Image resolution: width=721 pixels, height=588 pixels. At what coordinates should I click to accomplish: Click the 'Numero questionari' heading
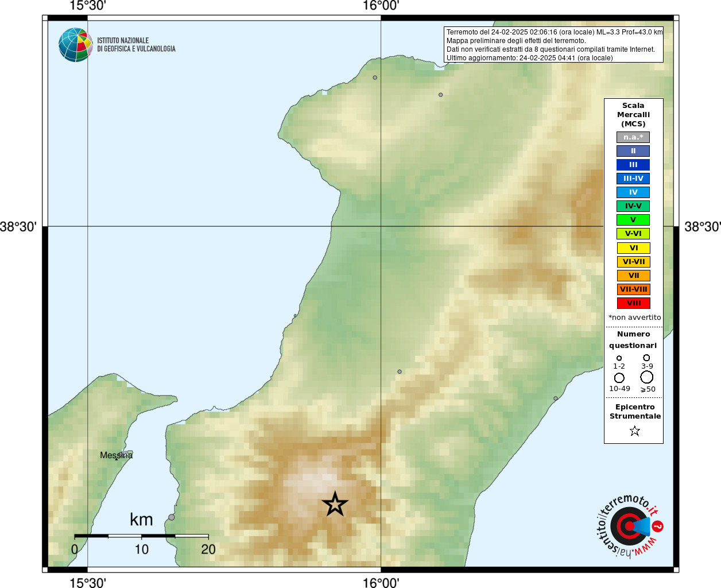633,339
